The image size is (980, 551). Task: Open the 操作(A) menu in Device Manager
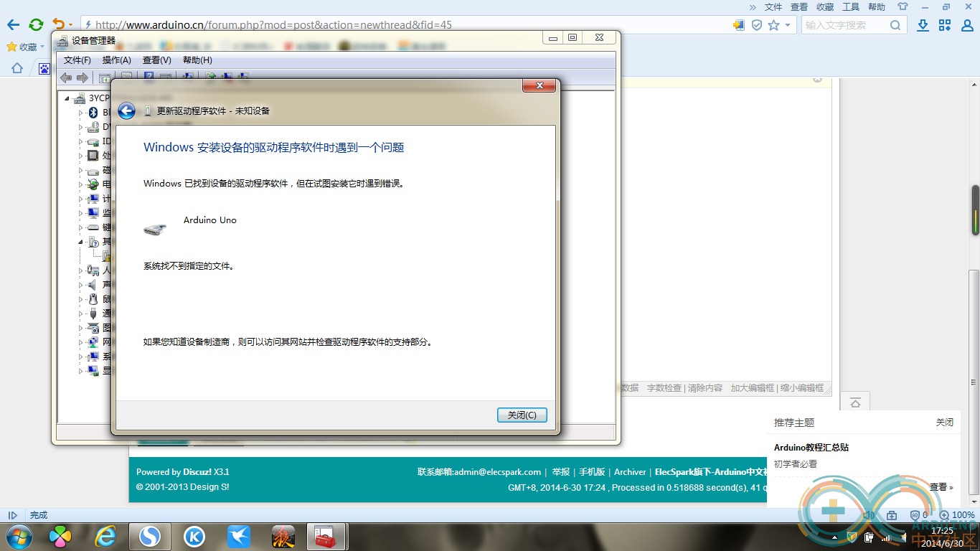pos(117,60)
